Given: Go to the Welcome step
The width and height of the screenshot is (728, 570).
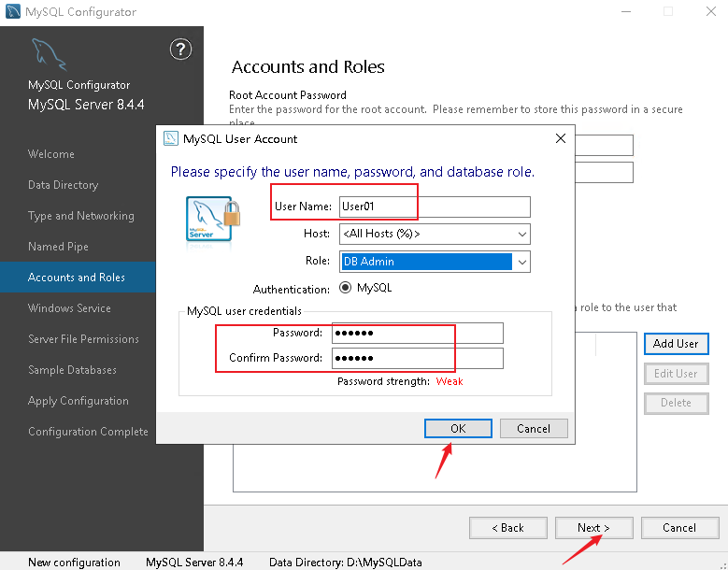Looking at the screenshot, I should 51,154.
